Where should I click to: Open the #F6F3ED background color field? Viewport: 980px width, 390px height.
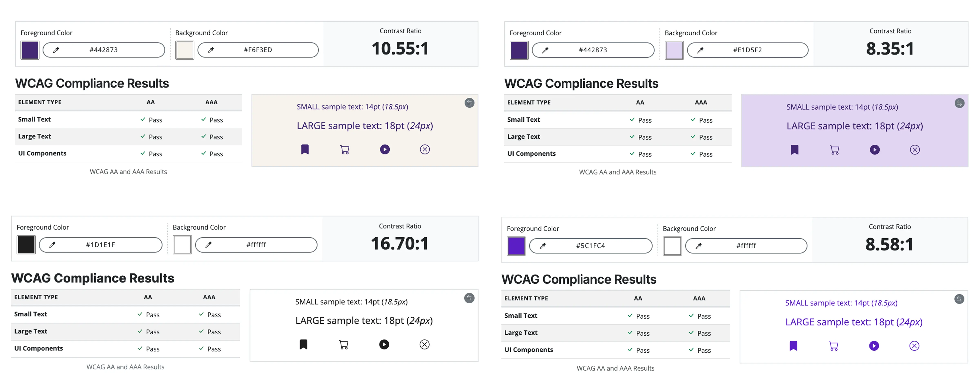tap(258, 49)
